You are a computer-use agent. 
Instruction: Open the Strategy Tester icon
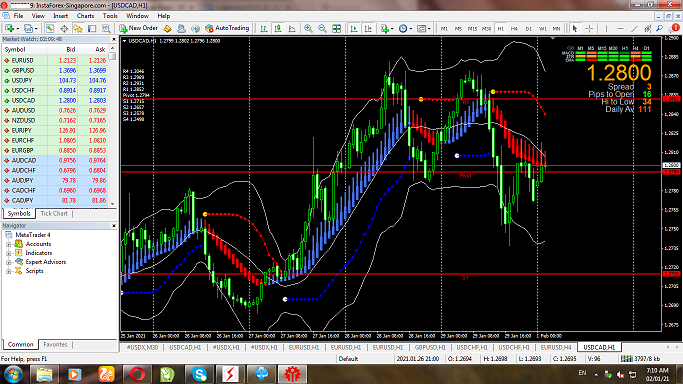106,28
